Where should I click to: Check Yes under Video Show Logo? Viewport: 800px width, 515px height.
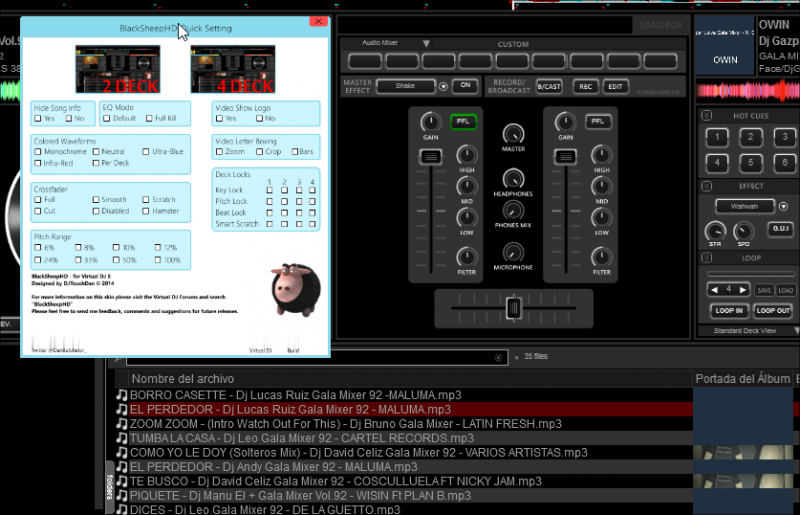219,118
